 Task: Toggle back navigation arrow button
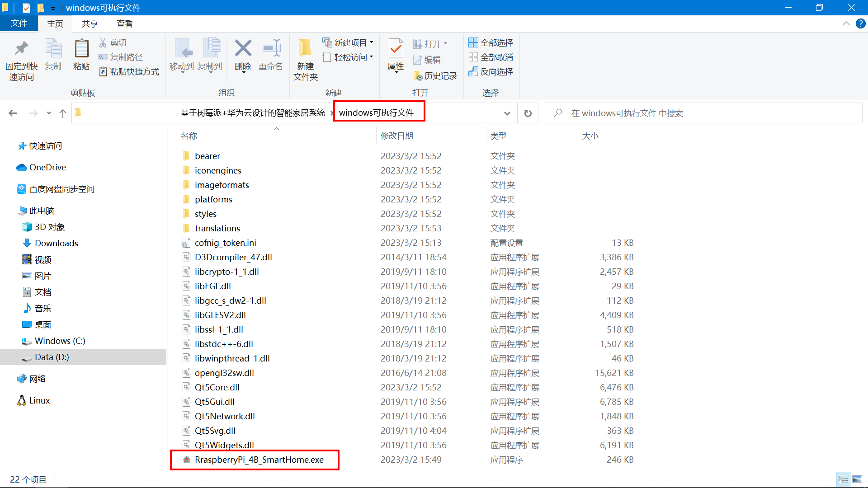pyautogui.click(x=13, y=113)
